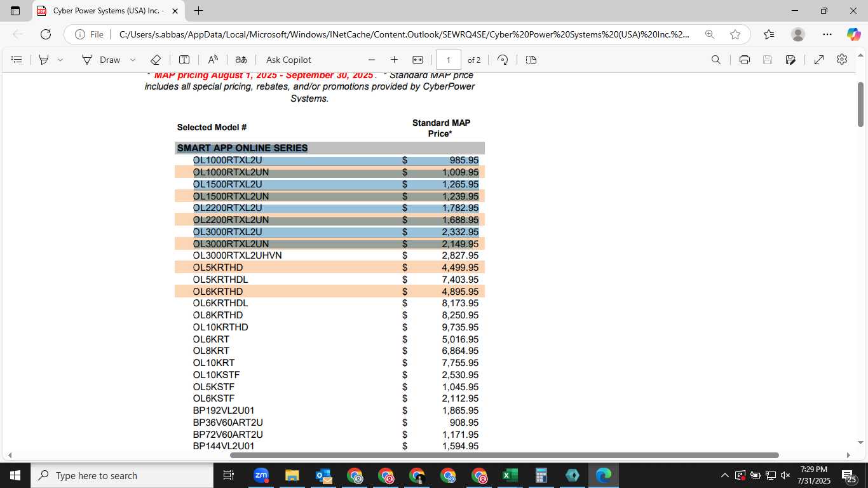868x488 pixels.
Task: Add this page to favorites
Action: click(735, 34)
